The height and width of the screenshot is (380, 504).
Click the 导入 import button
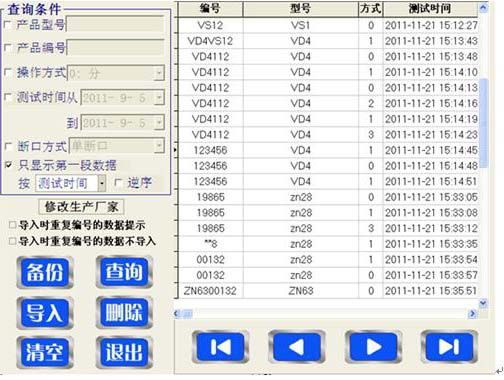tap(45, 313)
